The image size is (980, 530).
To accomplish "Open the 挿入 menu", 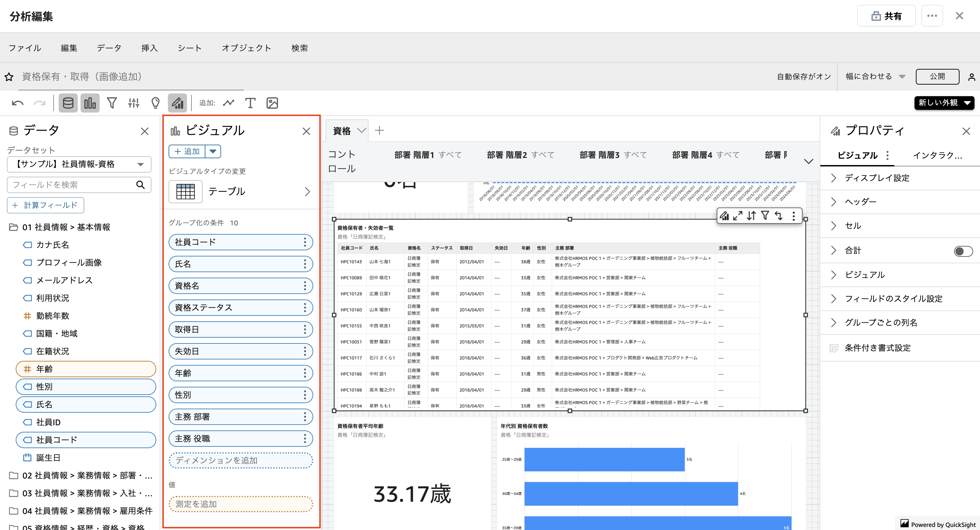I will pos(149,48).
